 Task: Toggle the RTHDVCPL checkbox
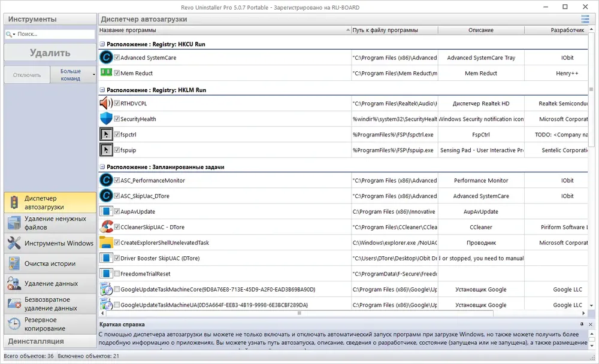[x=117, y=103]
